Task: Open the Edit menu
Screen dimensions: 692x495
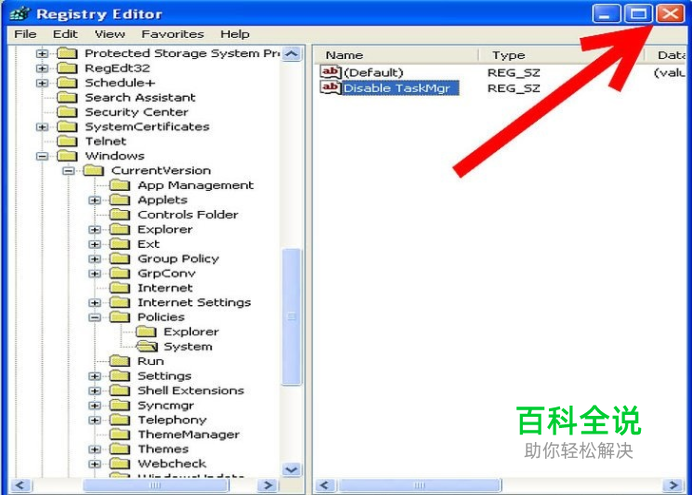Action: 65,34
